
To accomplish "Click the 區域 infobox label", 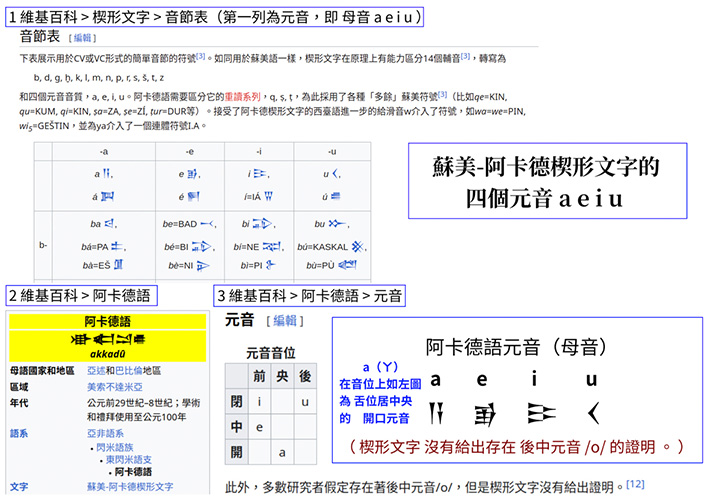I will 19,387.
